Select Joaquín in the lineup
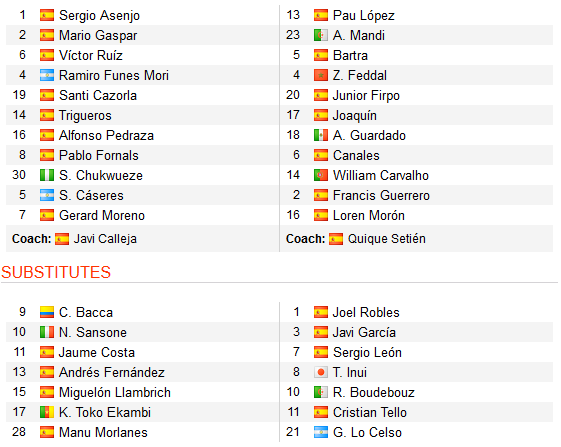This screenshot has height=447, width=561. (x=355, y=116)
